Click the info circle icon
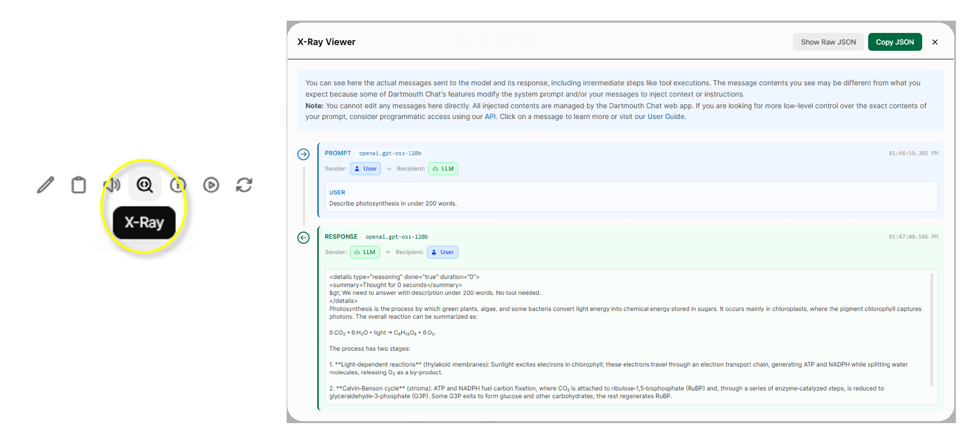 pos(178,185)
